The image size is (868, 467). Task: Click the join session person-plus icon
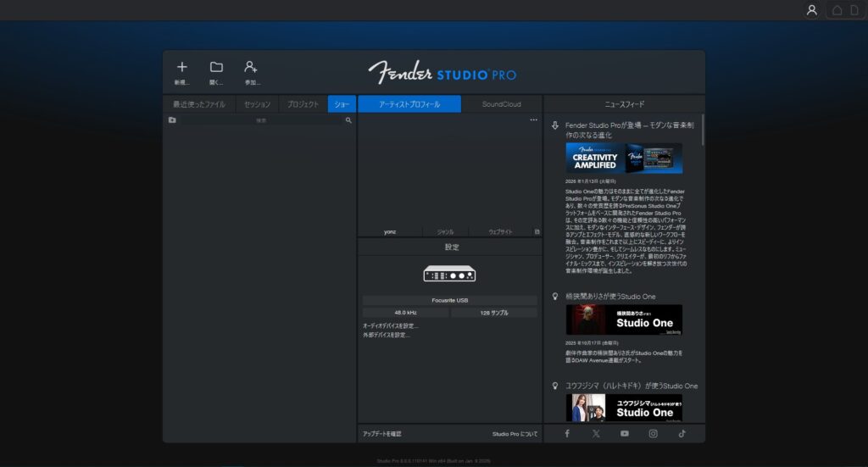[x=251, y=68]
